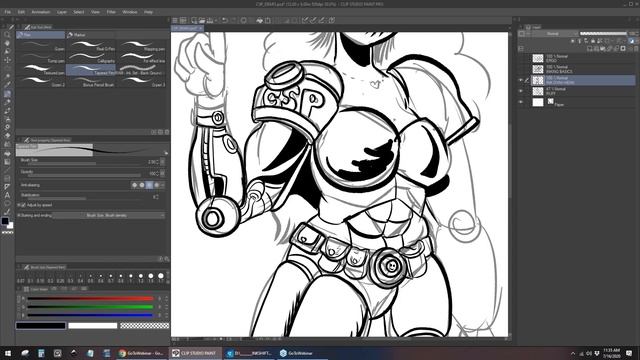Open the Sub Tool panel menu
The image size is (640, 360).
[x=19, y=27]
